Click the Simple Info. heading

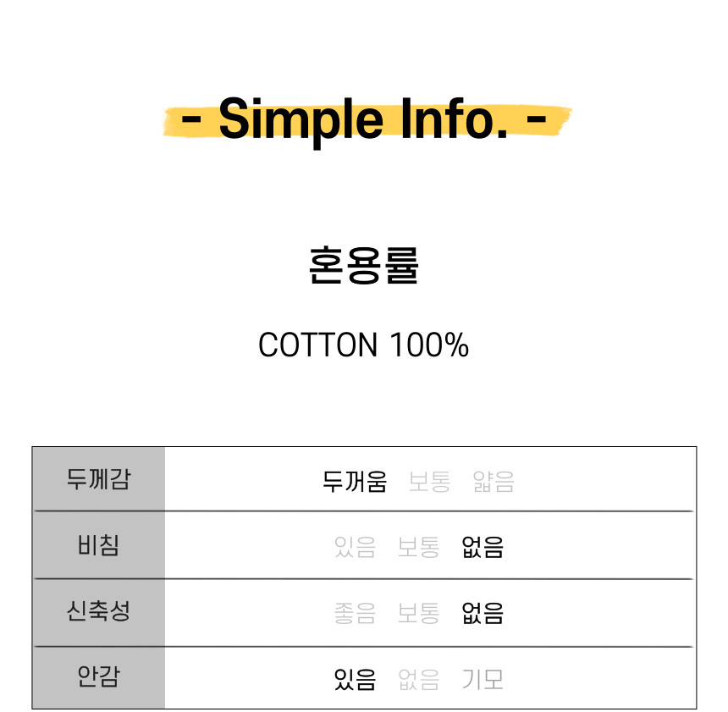click(x=363, y=120)
